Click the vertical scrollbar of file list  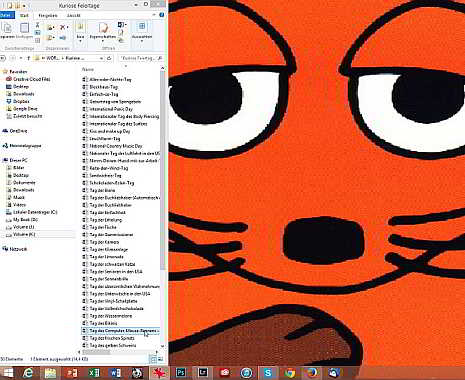pos(162,170)
